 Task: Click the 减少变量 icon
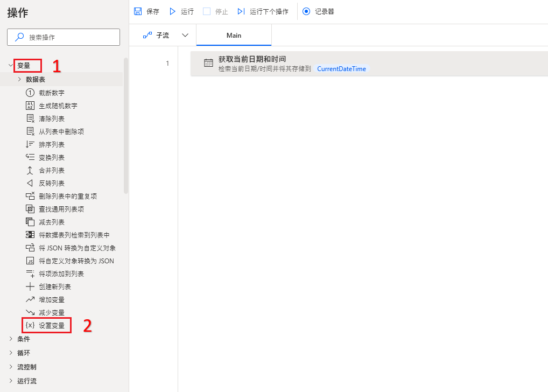coord(30,313)
